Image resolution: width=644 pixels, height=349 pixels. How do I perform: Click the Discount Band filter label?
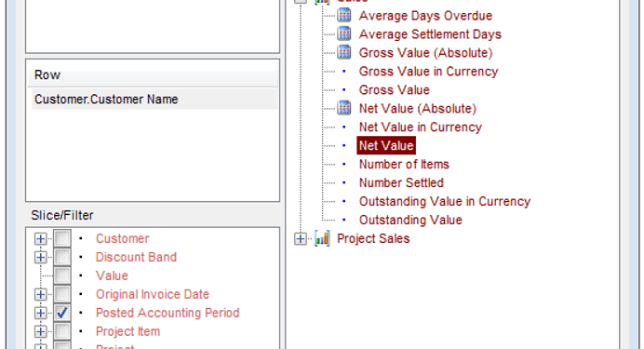(136, 257)
